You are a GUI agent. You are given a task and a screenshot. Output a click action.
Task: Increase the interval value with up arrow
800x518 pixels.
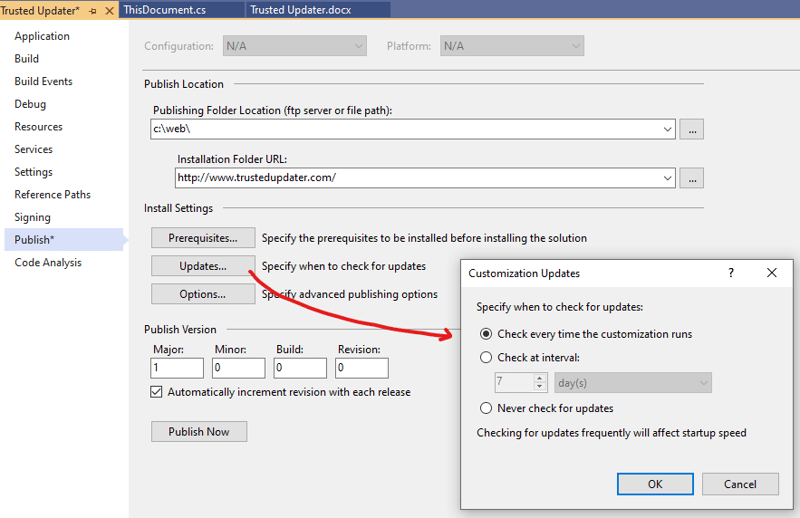540,378
